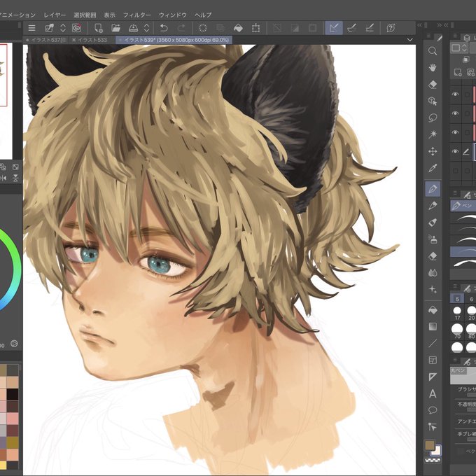Select the Eyedropper tool
The width and height of the screenshot is (476, 476).
(x=433, y=168)
